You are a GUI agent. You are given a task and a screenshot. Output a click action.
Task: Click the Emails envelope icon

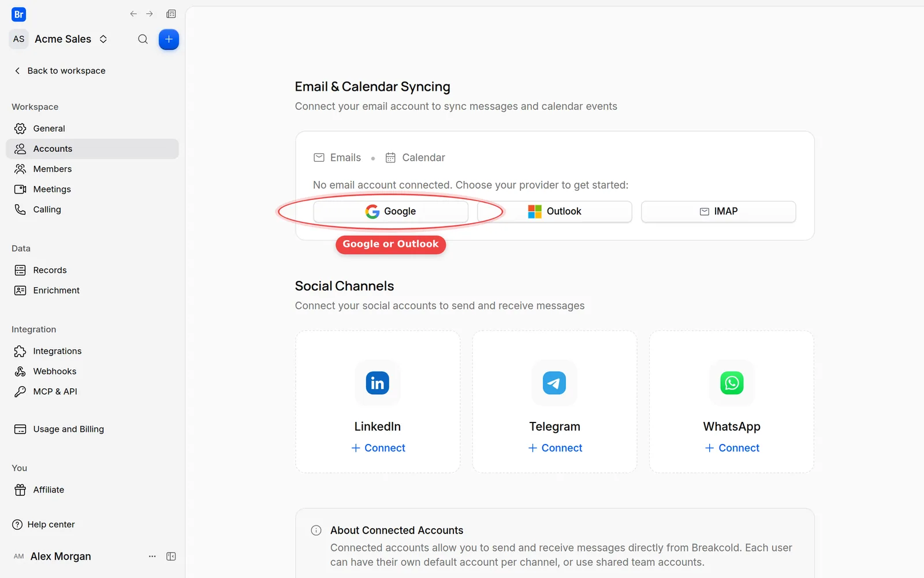(x=319, y=157)
